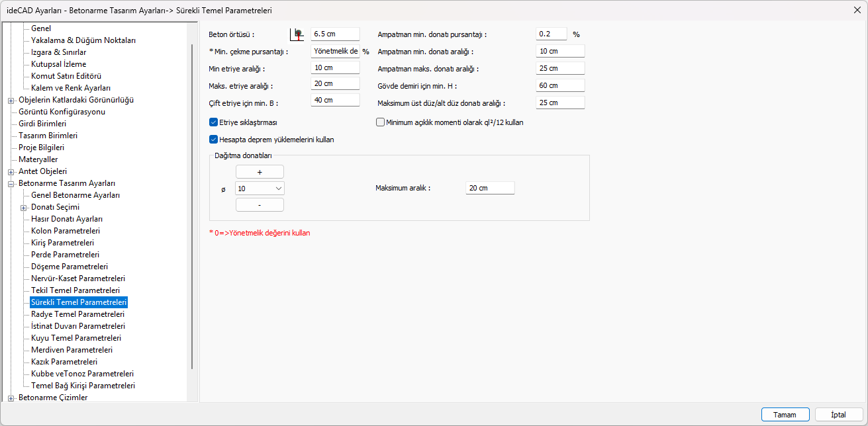Click the Beton örtüsü 6.5 cm field
The image size is (868, 426).
(x=335, y=34)
